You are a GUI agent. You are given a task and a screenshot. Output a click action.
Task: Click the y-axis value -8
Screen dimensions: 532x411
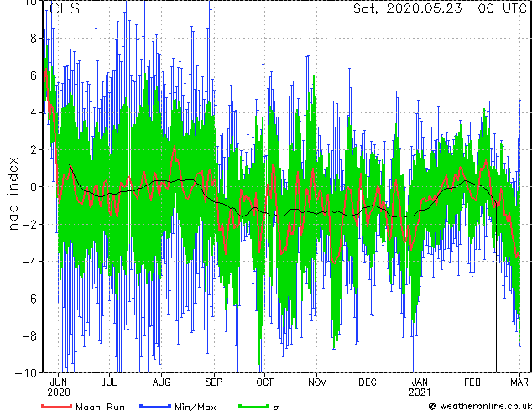coord(29,336)
